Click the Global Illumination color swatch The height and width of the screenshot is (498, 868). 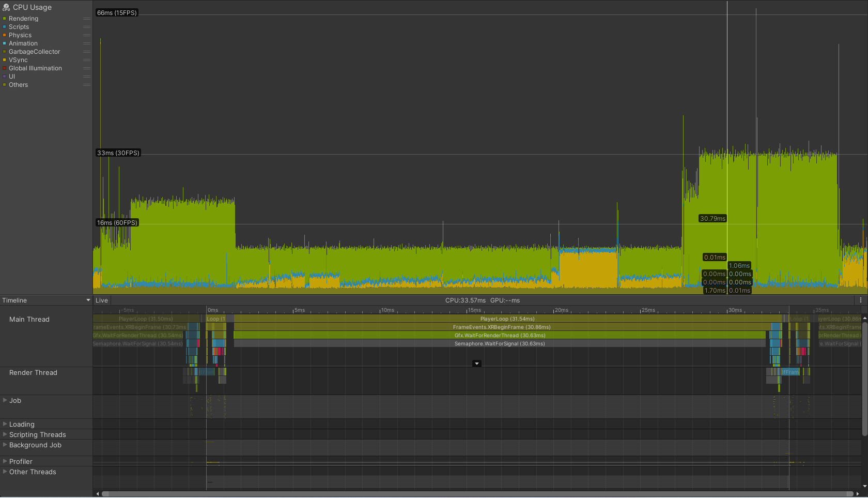[x=5, y=68]
